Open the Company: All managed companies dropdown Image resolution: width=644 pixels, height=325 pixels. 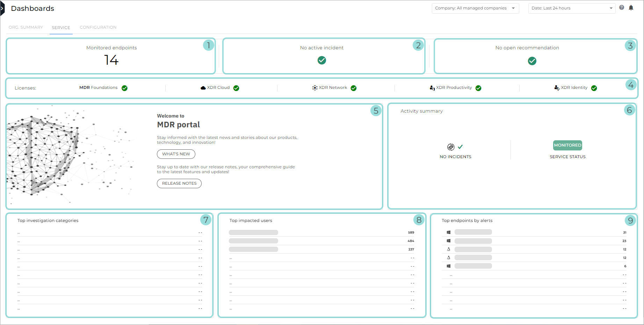click(475, 8)
